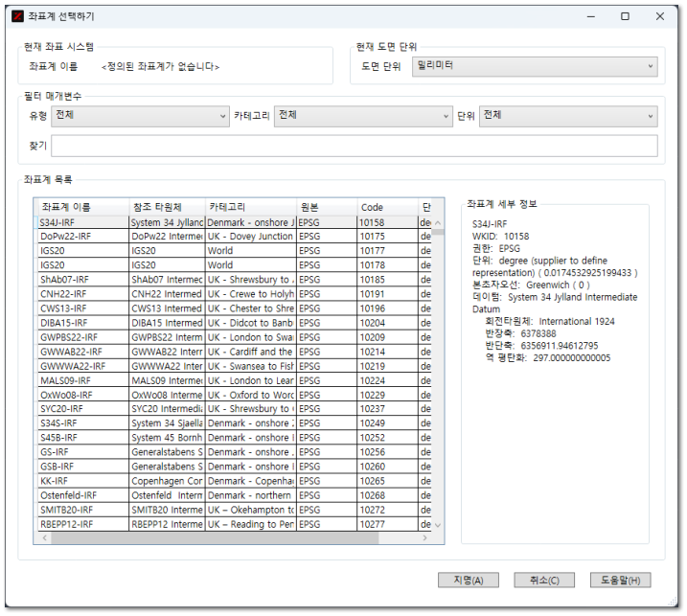Click code cell 10249
Image resolution: width=687 pixels, height=616 pixels.
pyautogui.click(x=388, y=423)
